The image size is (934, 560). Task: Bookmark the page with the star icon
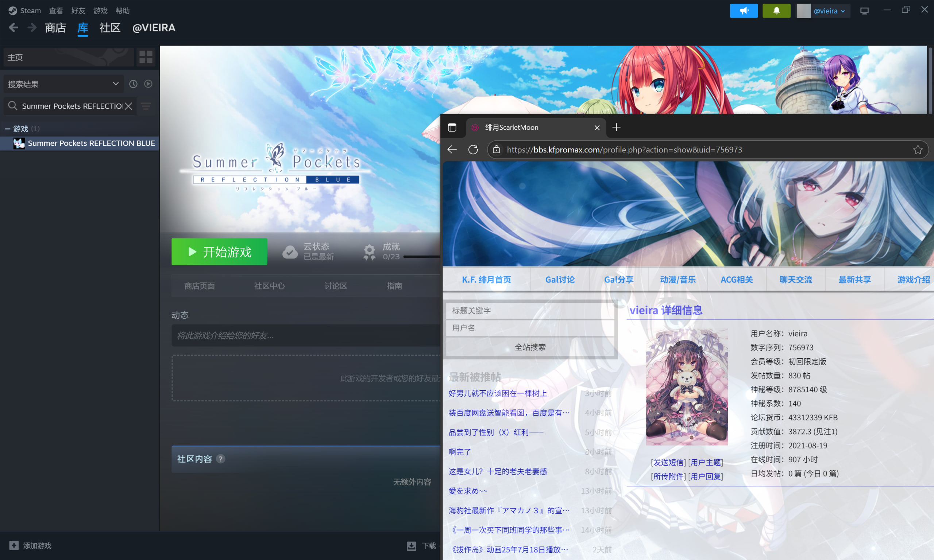coord(918,150)
